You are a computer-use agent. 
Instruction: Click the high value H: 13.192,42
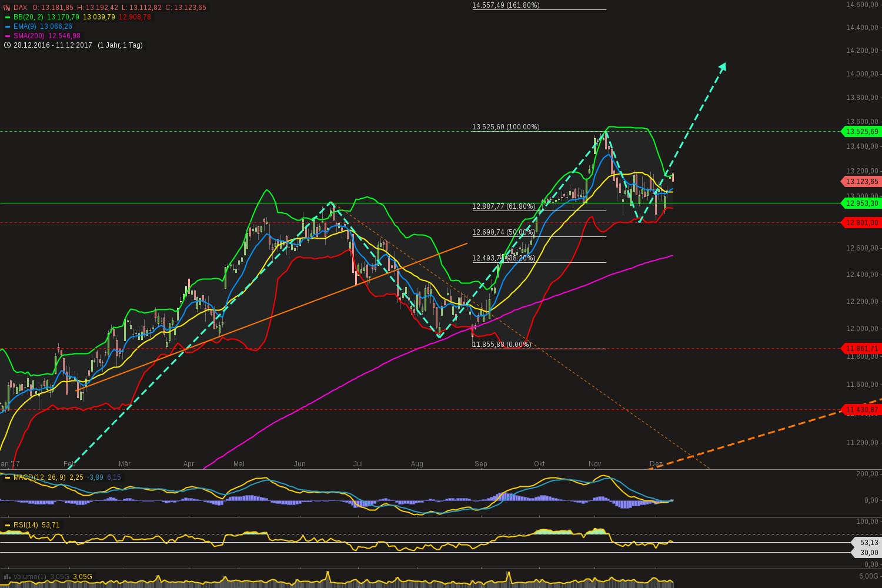coord(98,8)
